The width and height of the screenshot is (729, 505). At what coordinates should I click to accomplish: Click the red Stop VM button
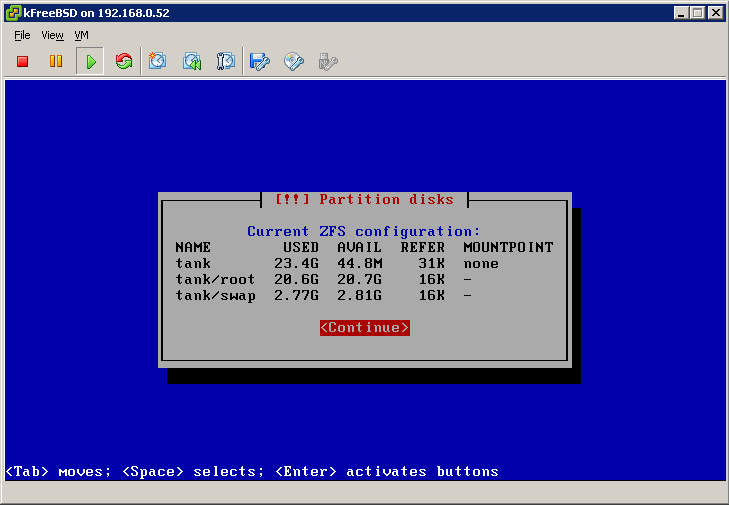22,61
